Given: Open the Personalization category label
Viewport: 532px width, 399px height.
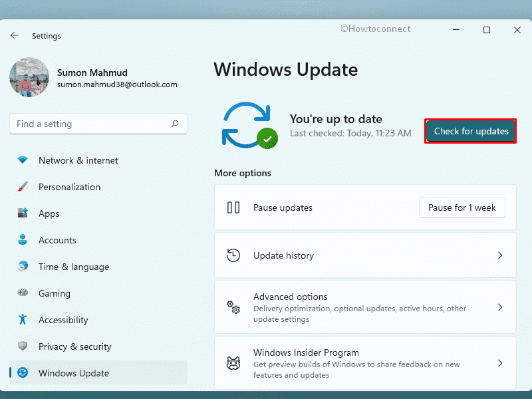Looking at the screenshot, I should coord(70,187).
